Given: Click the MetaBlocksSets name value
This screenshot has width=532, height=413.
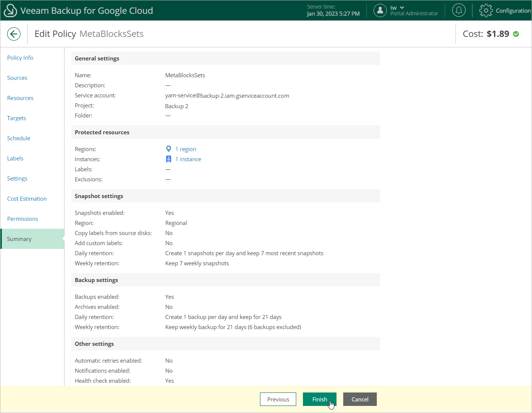Looking at the screenshot, I should 185,75.
